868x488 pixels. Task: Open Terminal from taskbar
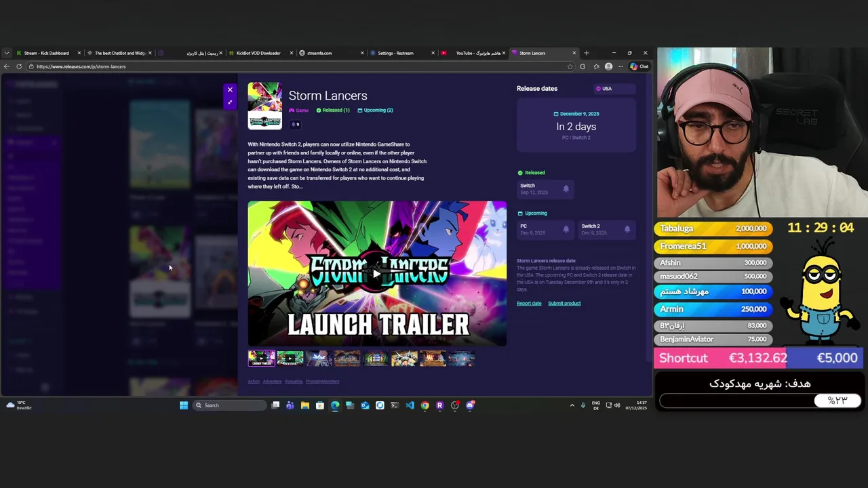(395, 405)
